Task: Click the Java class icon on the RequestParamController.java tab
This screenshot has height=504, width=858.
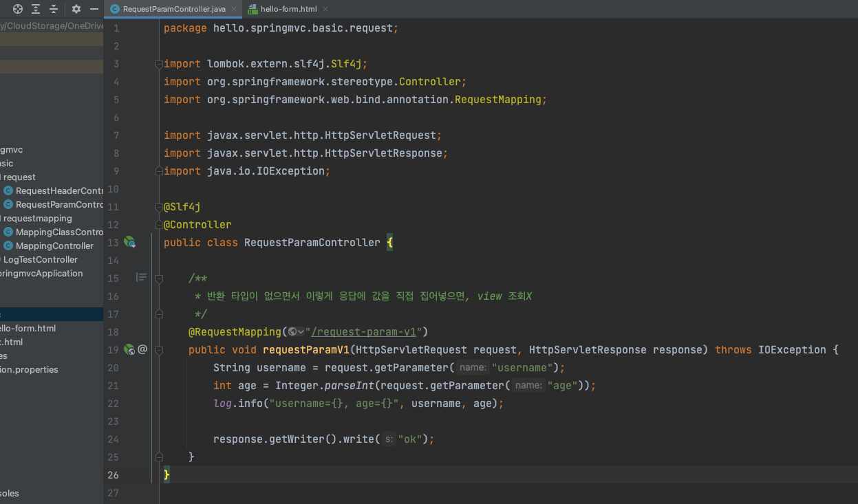Action: coord(115,9)
